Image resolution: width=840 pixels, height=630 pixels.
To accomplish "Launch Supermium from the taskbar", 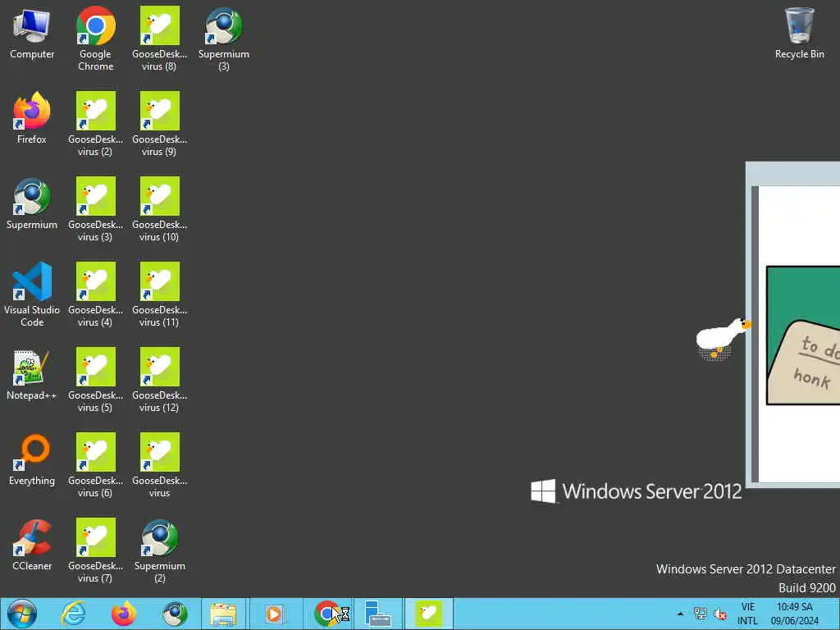I will [x=175, y=614].
